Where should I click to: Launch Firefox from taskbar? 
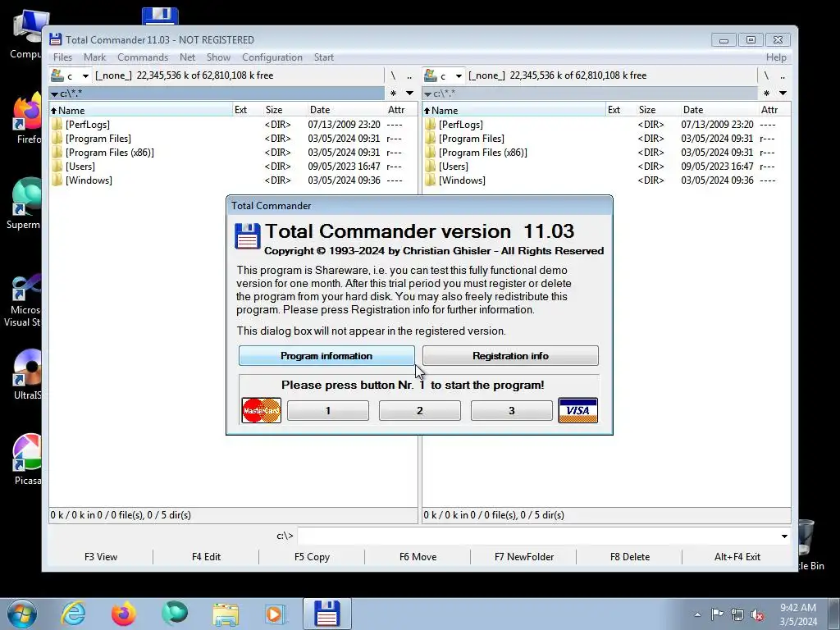click(123, 614)
